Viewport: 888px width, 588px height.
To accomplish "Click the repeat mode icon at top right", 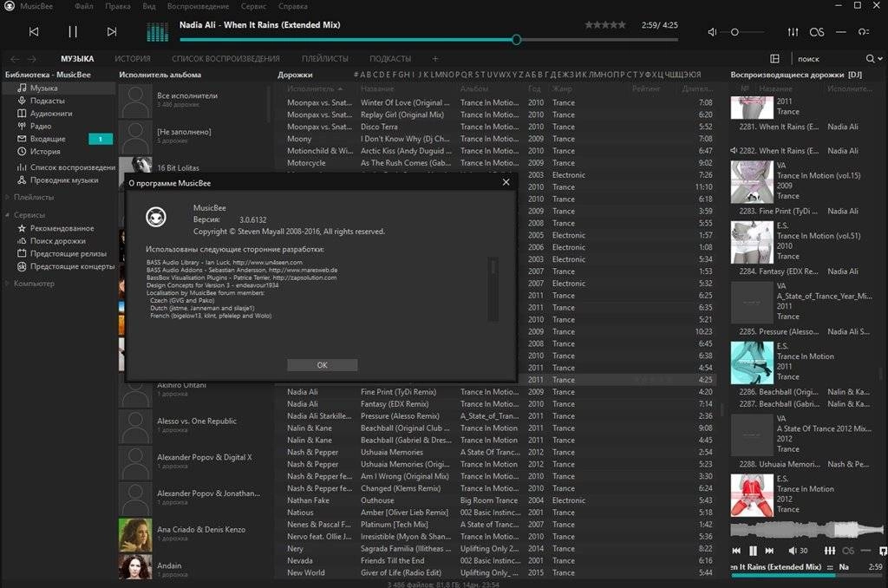I will click(864, 32).
